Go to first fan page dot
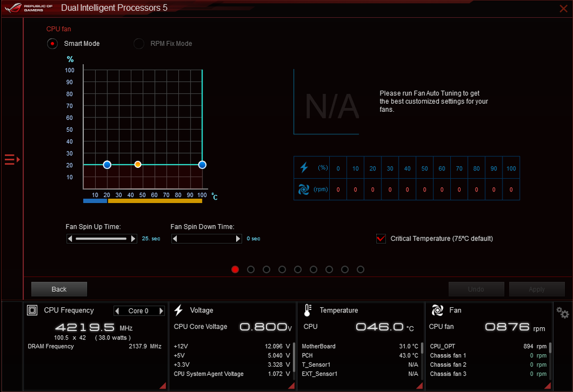Image resolution: width=573 pixels, height=392 pixels. 235,269
